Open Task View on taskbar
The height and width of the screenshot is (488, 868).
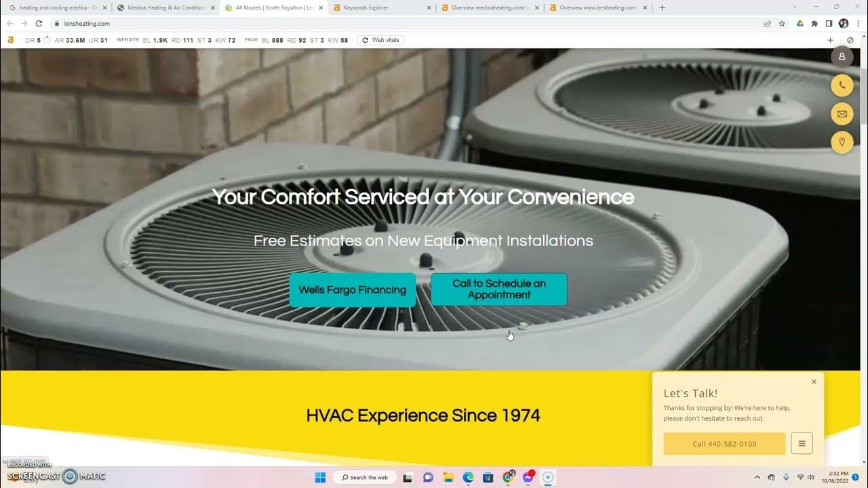tap(408, 477)
